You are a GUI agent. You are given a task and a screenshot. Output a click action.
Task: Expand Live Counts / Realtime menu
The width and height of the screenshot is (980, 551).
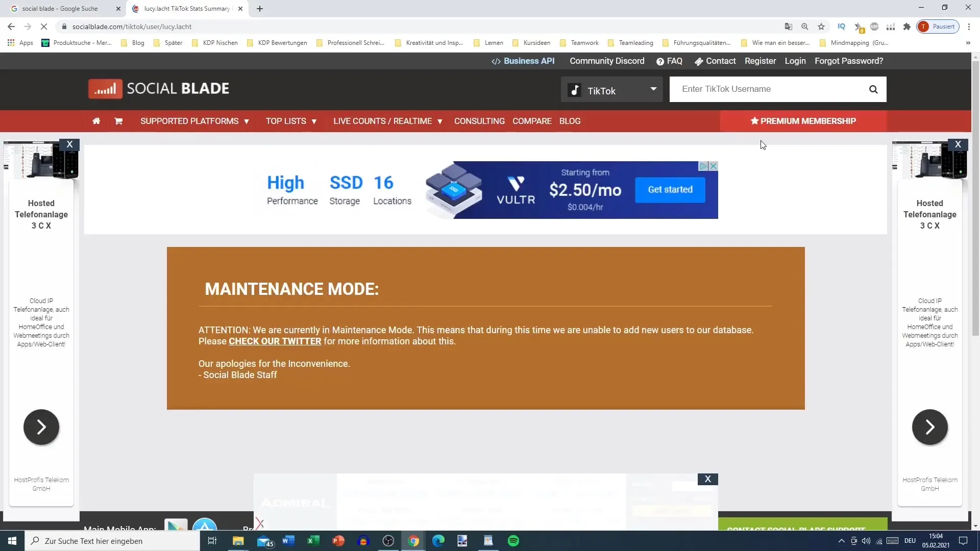[388, 121]
